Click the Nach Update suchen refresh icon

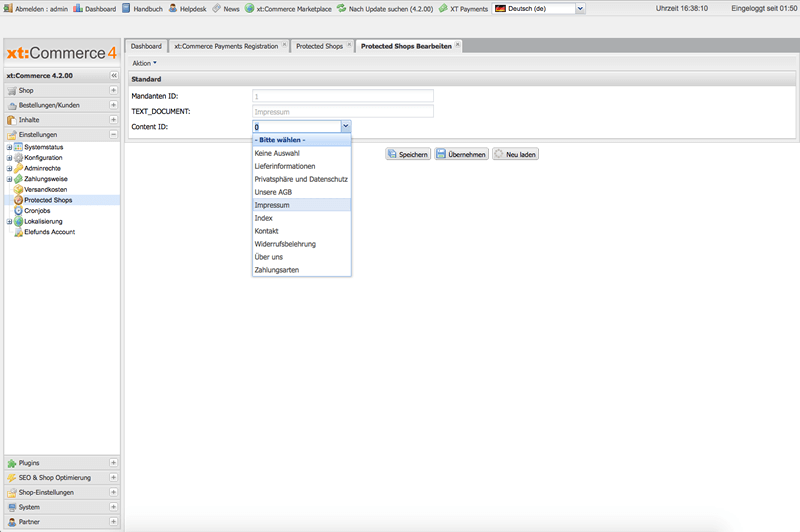(341, 8)
